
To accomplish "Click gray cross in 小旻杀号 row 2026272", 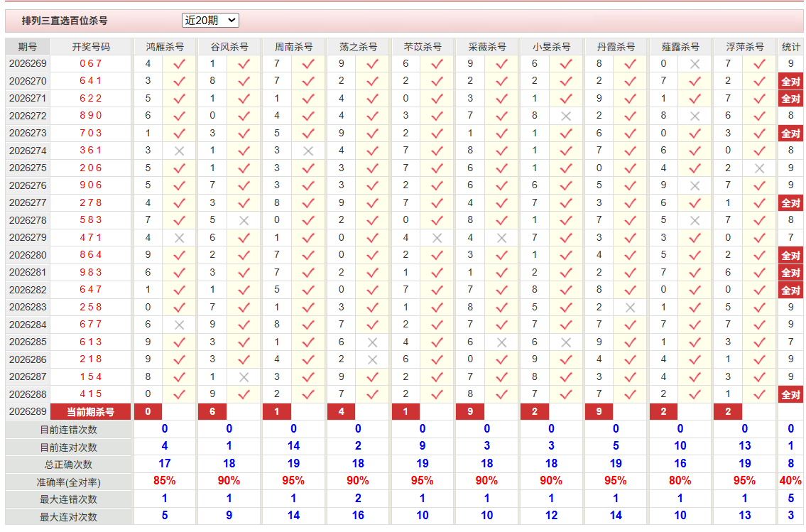I will coord(566,116).
